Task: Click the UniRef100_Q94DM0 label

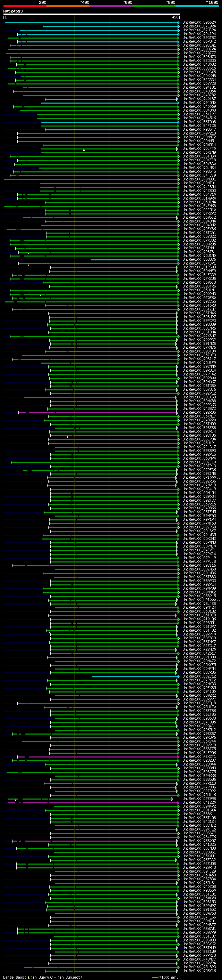Action: tap(199, 103)
